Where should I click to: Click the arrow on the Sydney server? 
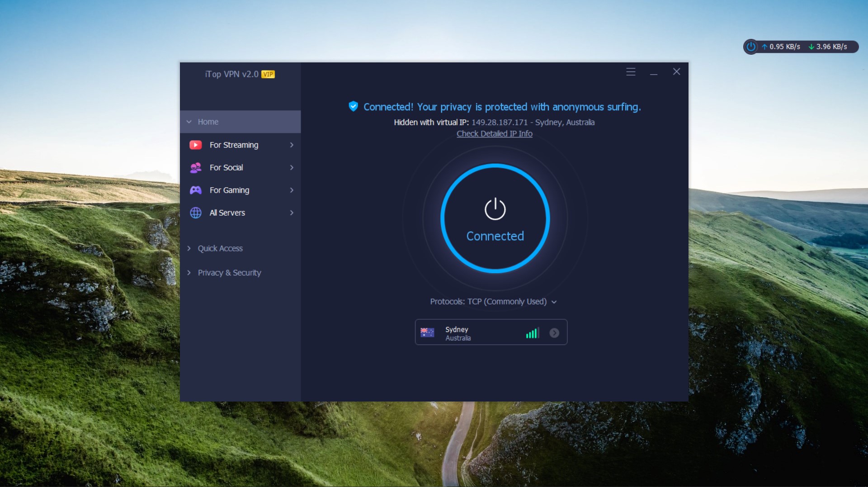(554, 333)
